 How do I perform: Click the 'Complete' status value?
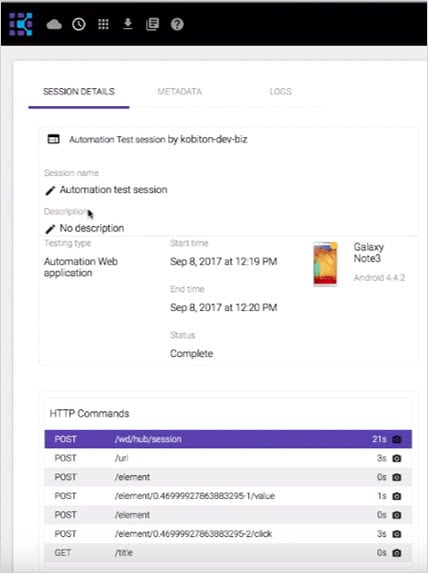pyautogui.click(x=192, y=354)
